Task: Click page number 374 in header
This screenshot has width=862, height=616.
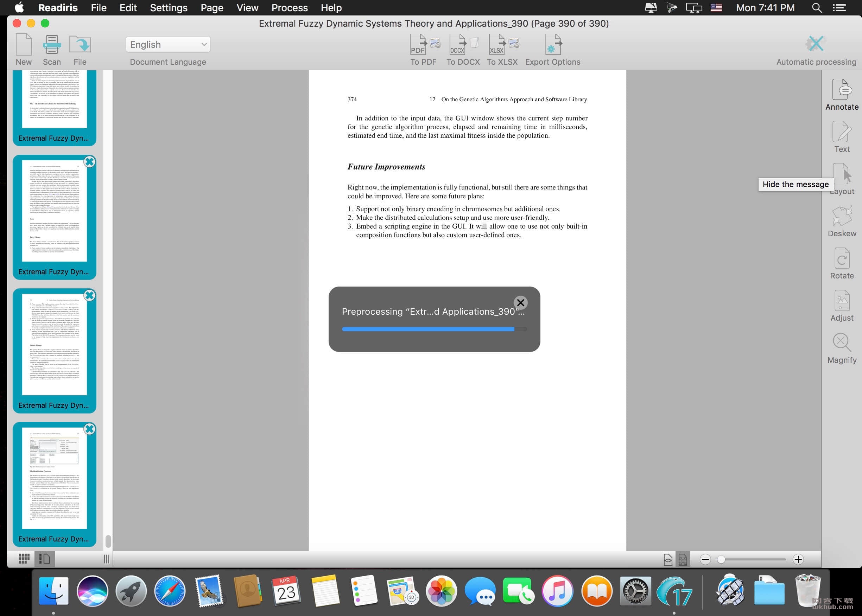Action: [352, 100]
